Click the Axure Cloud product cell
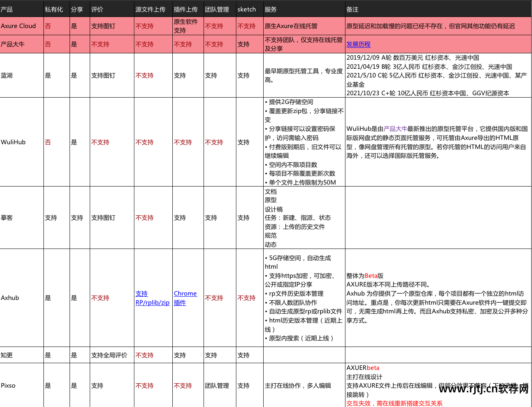The image size is (532, 407). tap(22, 26)
